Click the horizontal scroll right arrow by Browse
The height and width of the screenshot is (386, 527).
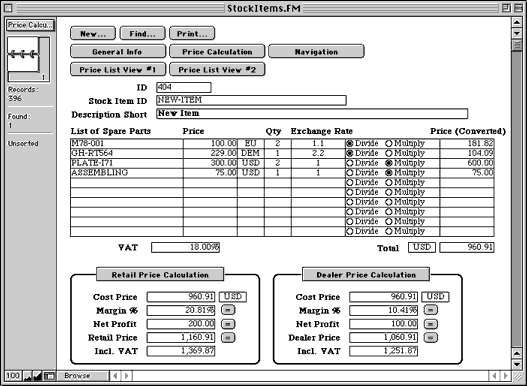(126, 376)
